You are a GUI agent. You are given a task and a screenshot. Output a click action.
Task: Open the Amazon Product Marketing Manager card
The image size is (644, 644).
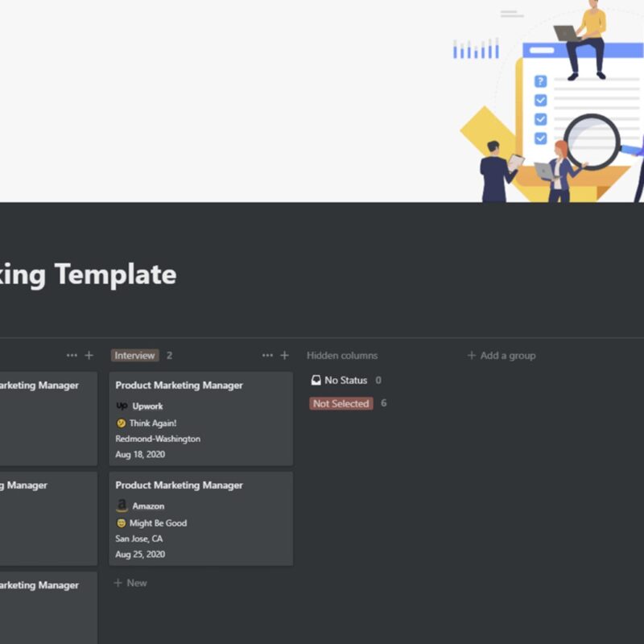[x=200, y=518]
